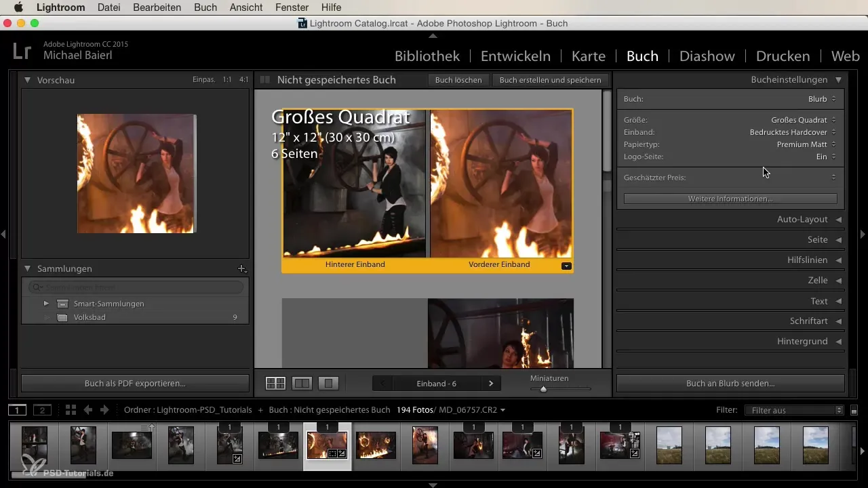Image resolution: width=868 pixels, height=488 pixels.
Task: Go to previous book page arrow
Action: [x=382, y=384]
